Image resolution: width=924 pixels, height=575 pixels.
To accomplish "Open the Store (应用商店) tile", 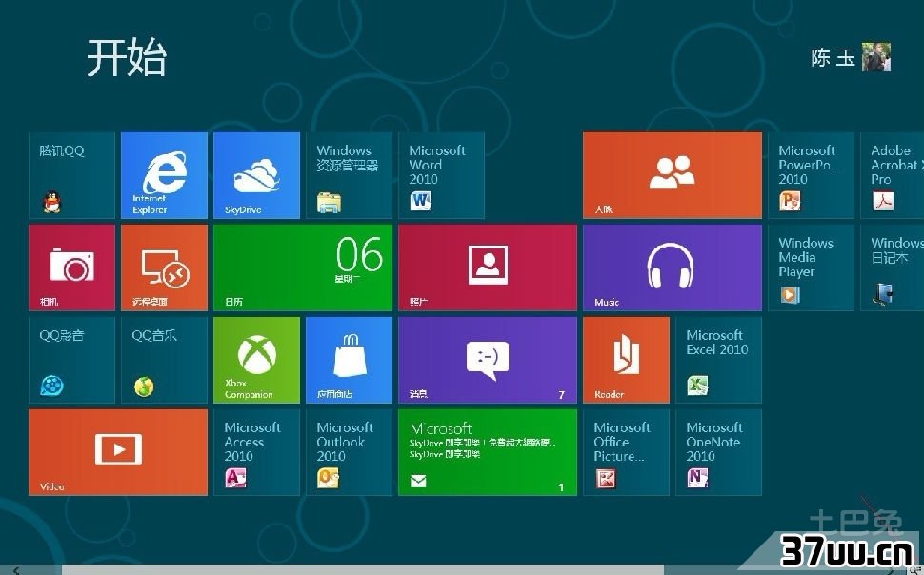I will tap(349, 360).
